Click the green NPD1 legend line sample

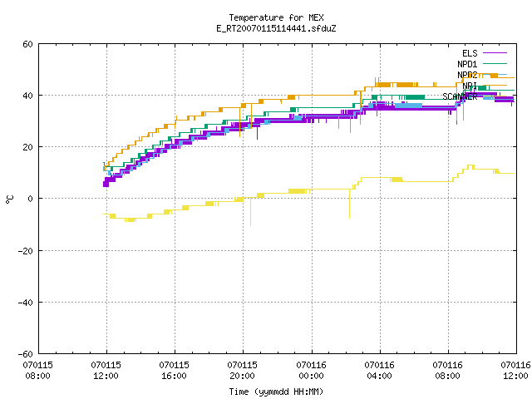pos(495,63)
